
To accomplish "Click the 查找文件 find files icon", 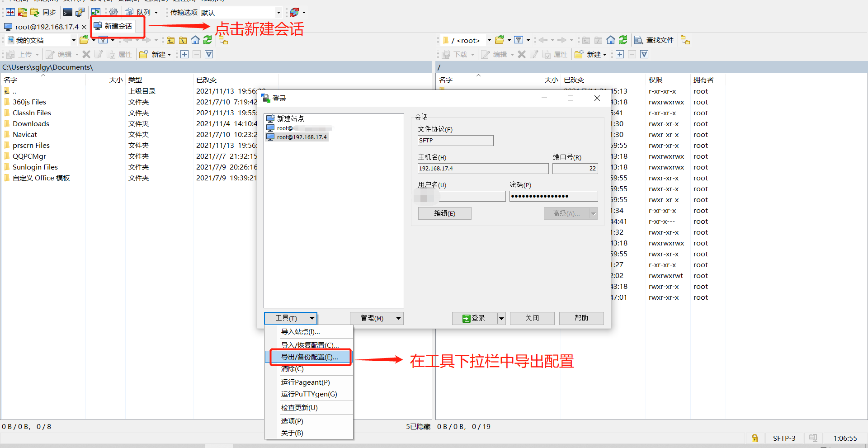I will 654,40.
